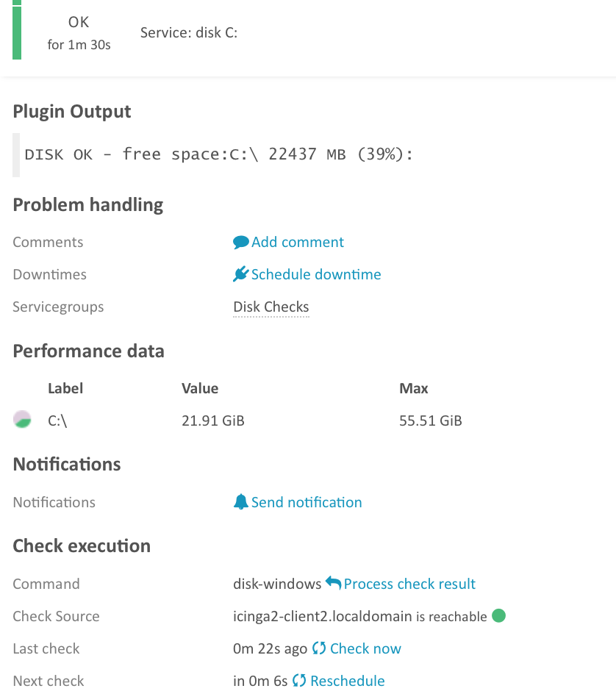
Task: Click the comment bubble icon beside Add comment
Action: tap(241, 242)
